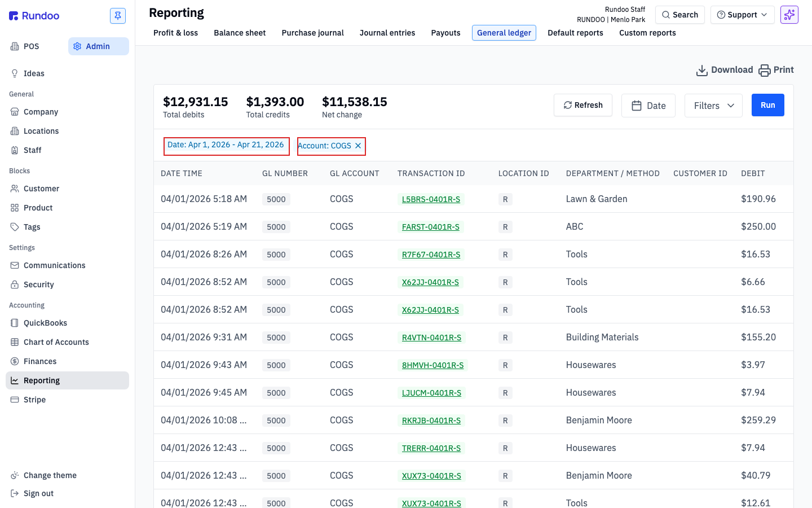The width and height of the screenshot is (812, 508).
Task: Click the Refresh button
Action: pyautogui.click(x=583, y=105)
